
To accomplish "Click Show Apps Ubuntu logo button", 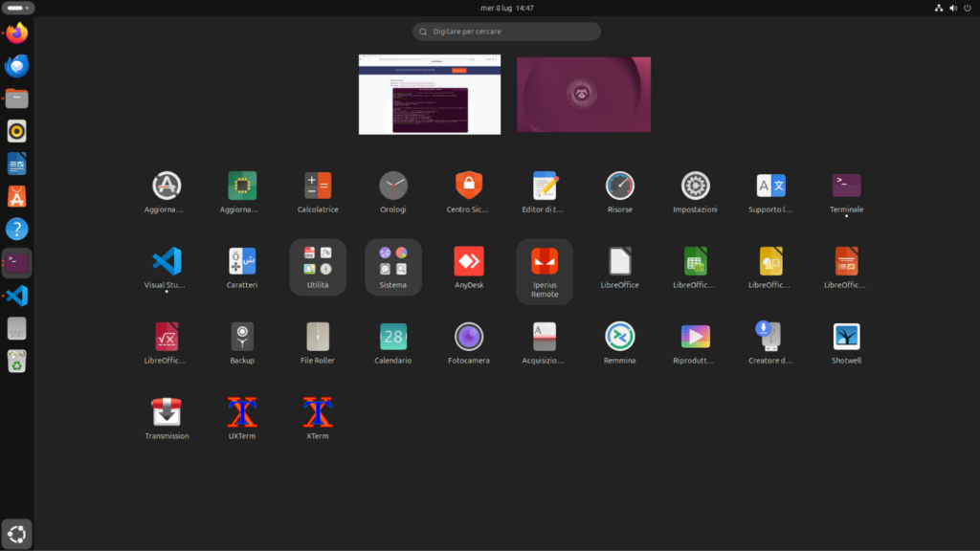I will click(x=17, y=534).
